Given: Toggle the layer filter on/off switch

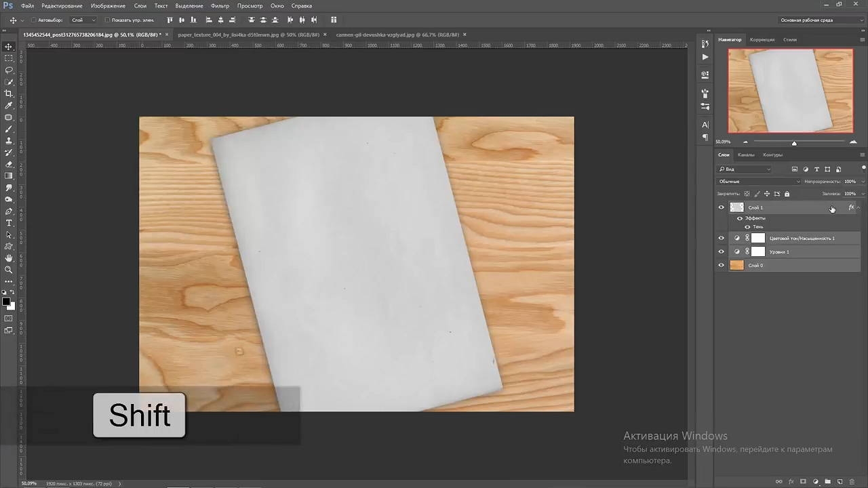Looking at the screenshot, I should (x=863, y=168).
